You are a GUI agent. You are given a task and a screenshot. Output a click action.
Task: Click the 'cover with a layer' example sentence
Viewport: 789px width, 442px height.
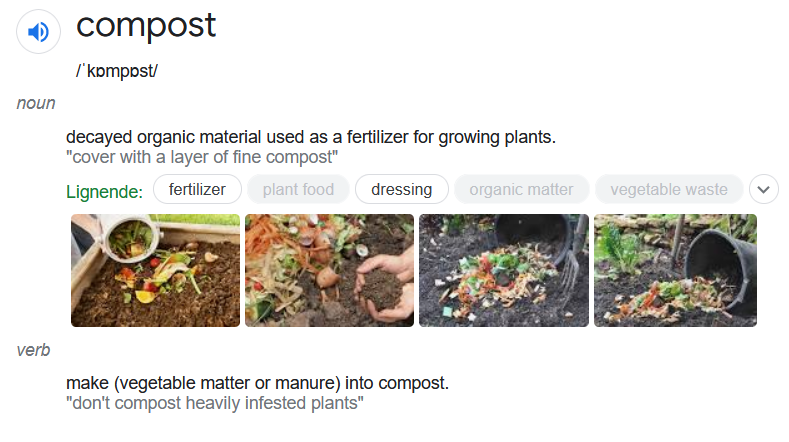[202, 157]
